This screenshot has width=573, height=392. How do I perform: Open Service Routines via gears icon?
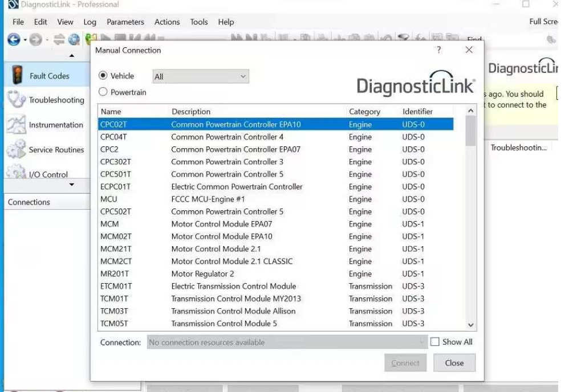point(16,150)
